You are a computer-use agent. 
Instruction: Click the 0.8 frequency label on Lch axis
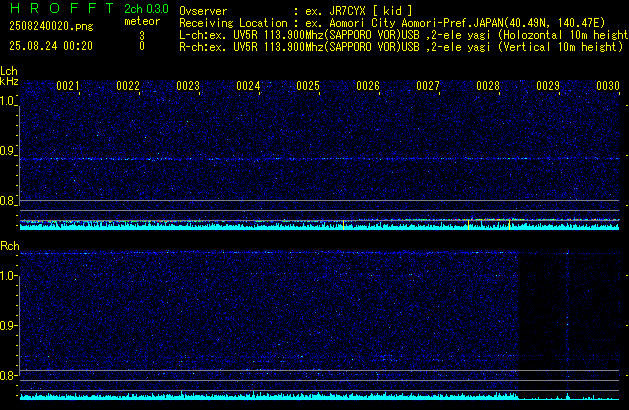click(7, 201)
